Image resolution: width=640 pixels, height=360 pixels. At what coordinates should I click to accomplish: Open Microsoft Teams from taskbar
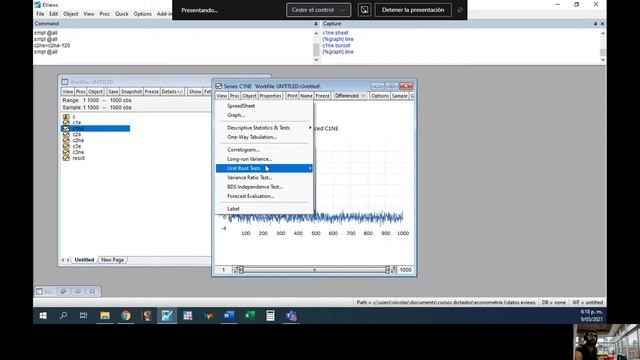291,316
